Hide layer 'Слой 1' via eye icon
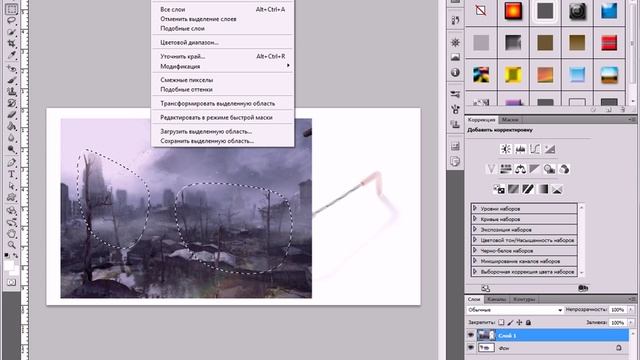This screenshot has width=640, height=360. pyautogui.click(x=471, y=335)
